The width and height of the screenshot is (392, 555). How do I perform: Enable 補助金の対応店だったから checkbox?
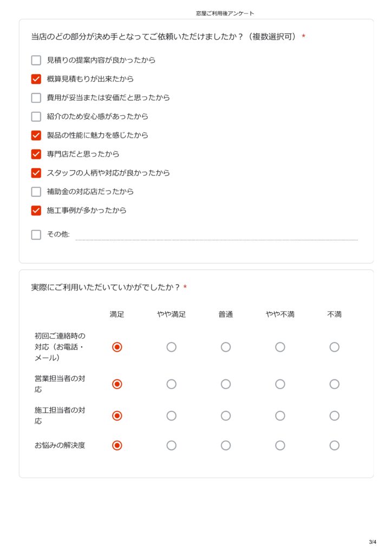[x=36, y=192]
